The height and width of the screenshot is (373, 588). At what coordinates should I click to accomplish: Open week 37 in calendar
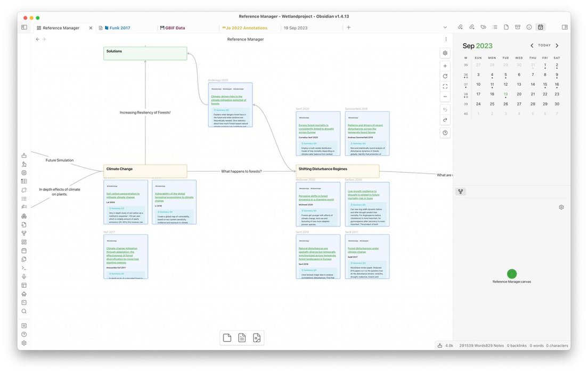[x=466, y=85]
